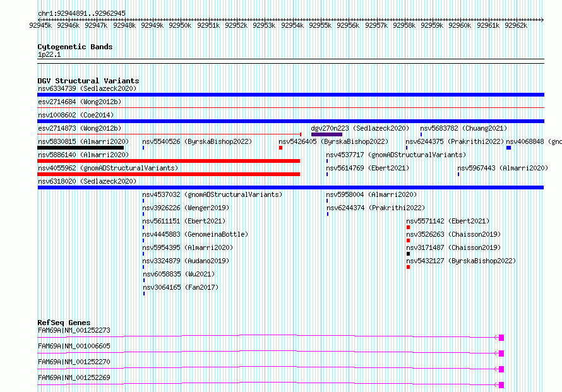Click the red marker under nsv5426405

[x=280, y=148]
